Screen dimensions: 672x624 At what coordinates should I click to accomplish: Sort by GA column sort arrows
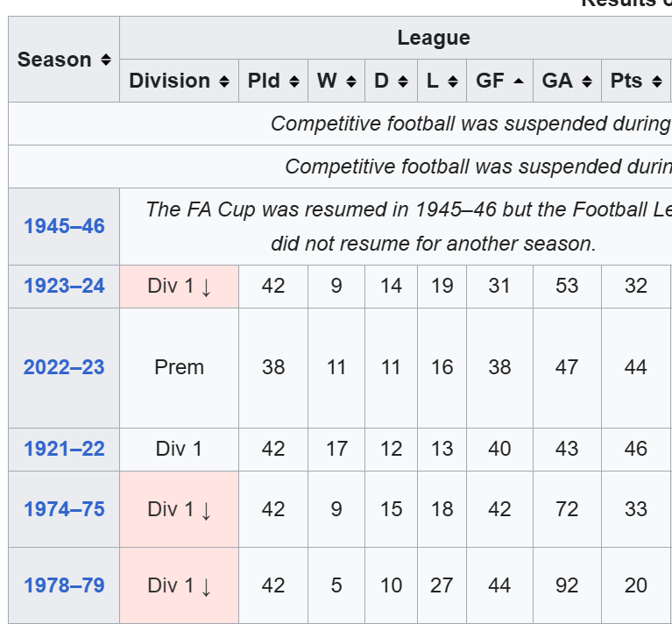586,82
